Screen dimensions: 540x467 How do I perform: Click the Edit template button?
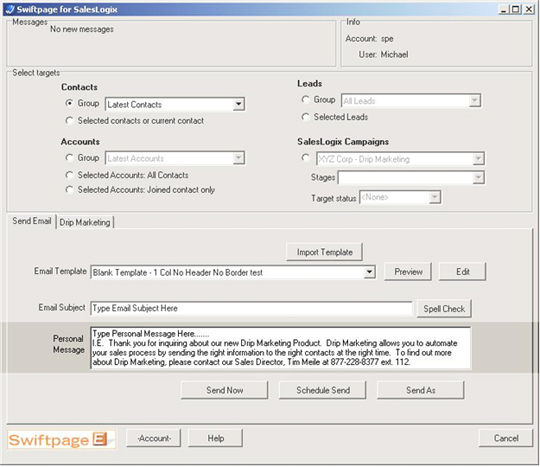click(x=463, y=272)
